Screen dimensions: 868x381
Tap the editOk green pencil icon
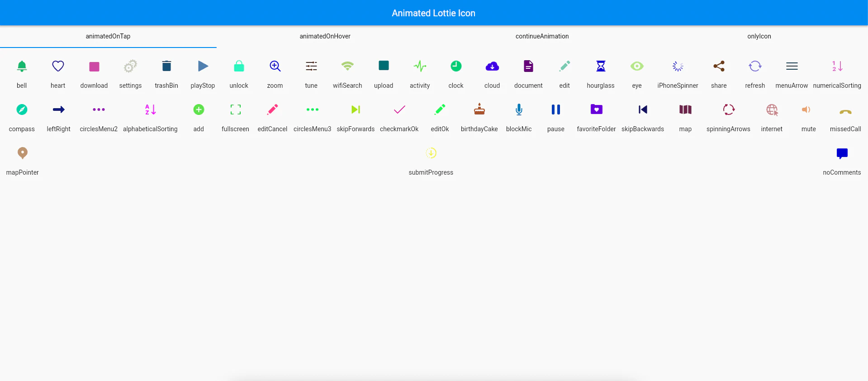[x=440, y=110]
